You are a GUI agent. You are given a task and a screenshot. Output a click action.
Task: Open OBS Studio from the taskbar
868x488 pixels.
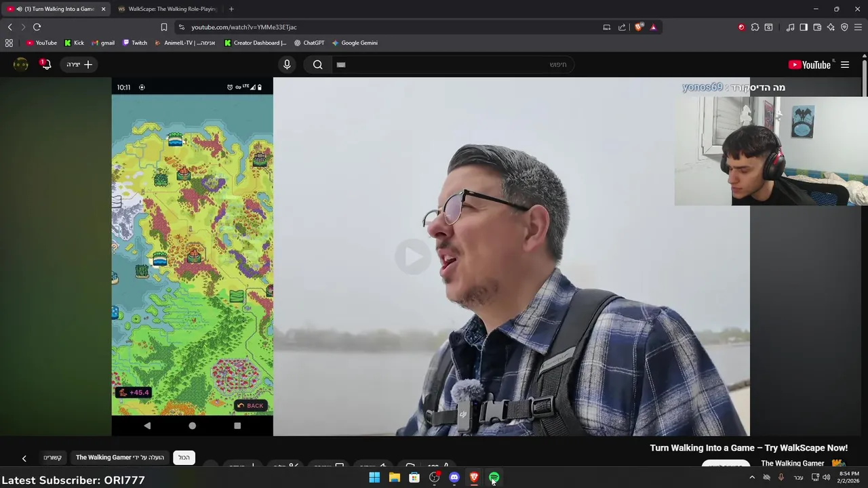pos(434,478)
